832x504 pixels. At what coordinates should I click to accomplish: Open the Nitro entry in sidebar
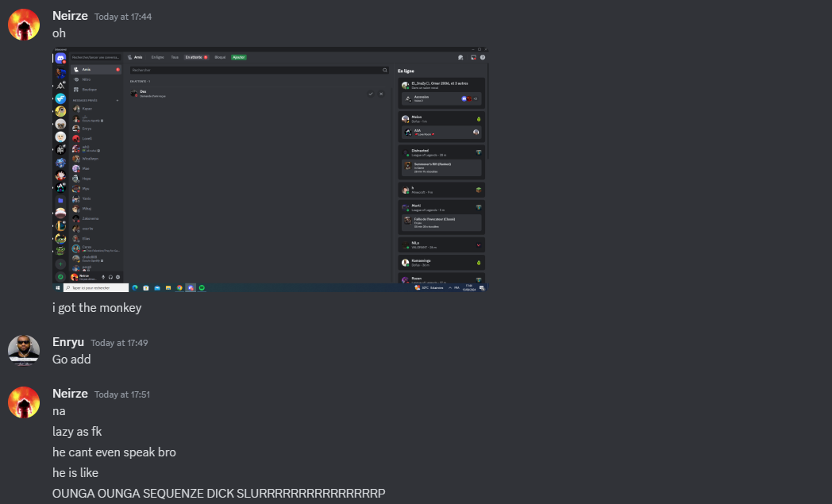click(86, 79)
